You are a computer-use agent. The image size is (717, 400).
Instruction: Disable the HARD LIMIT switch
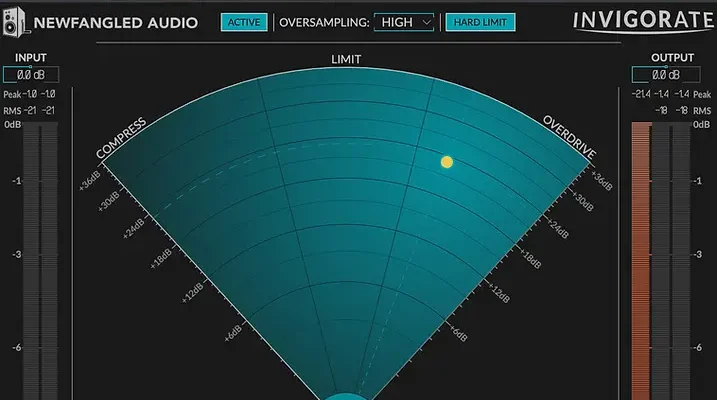479,21
